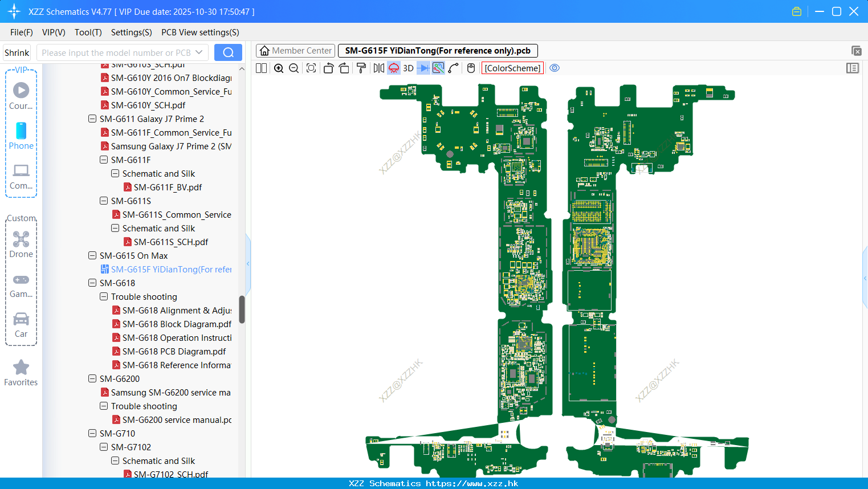Open the ColorScheme selector
Screen dimensions: 868x489
512,68
